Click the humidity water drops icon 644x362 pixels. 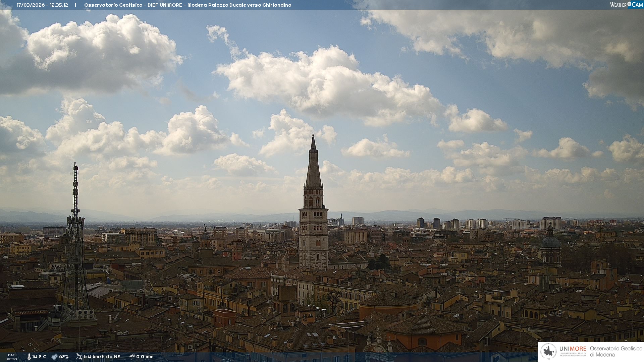point(54,357)
